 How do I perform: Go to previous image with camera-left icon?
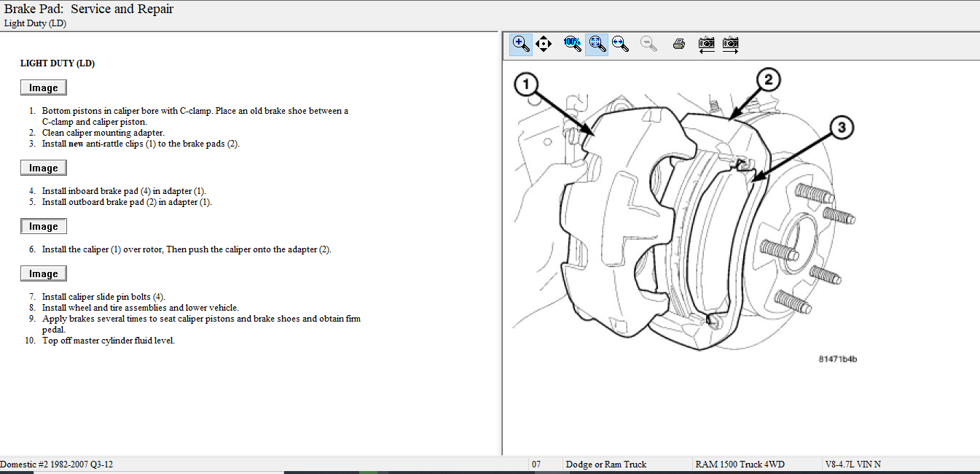pyautogui.click(x=706, y=44)
